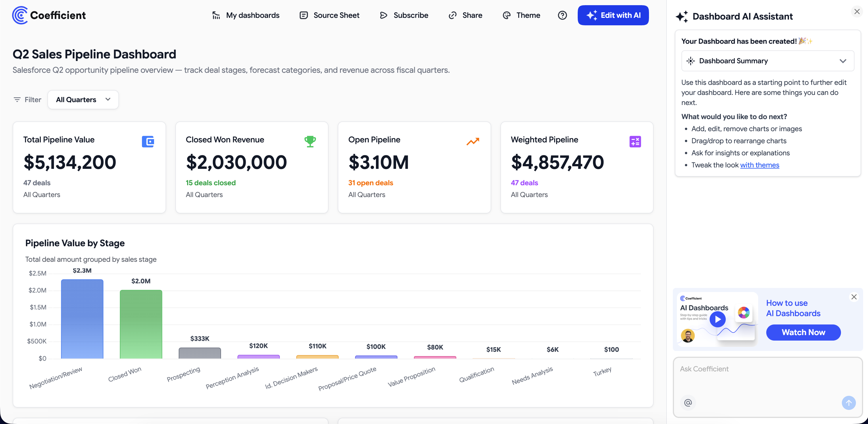This screenshot has width=868, height=424.
Task: Click the $2.3M bar label
Action: [82, 270]
